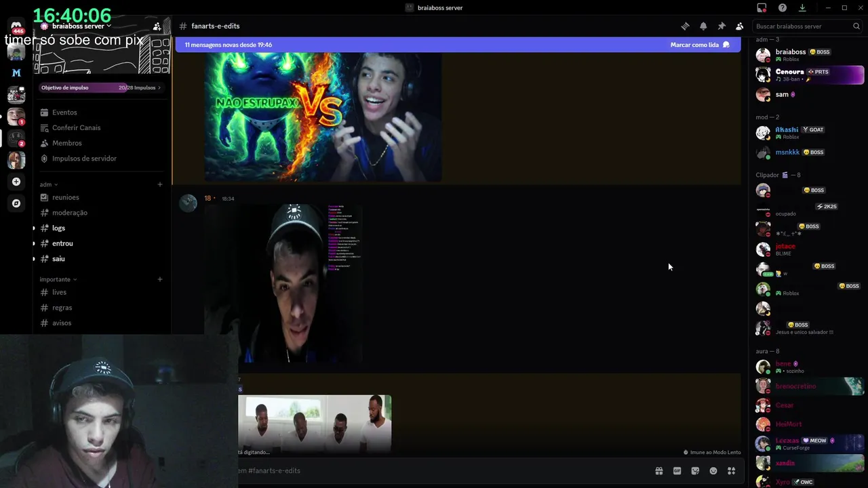The width and height of the screenshot is (868, 488).
Task: Click the Eventos calendar icon
Action: tap(45, 113)
